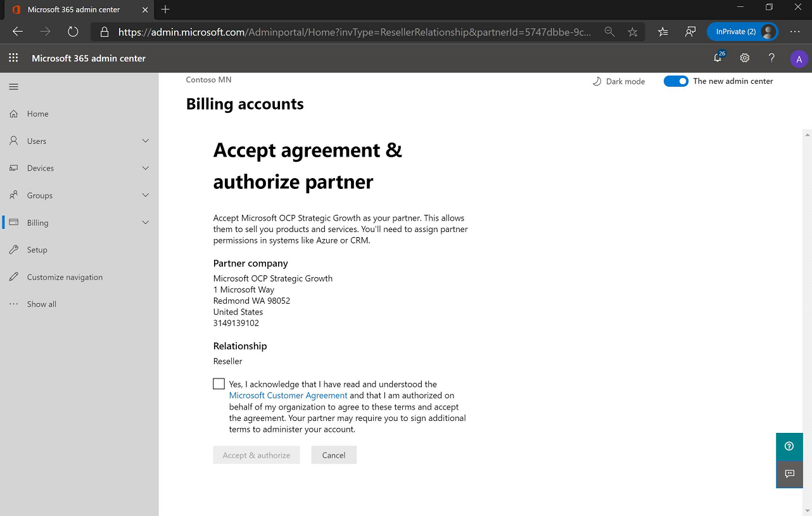Open the settings gear icon
Image resolution: width=812 pixels, height=516 pixels.
coord(745,58)
